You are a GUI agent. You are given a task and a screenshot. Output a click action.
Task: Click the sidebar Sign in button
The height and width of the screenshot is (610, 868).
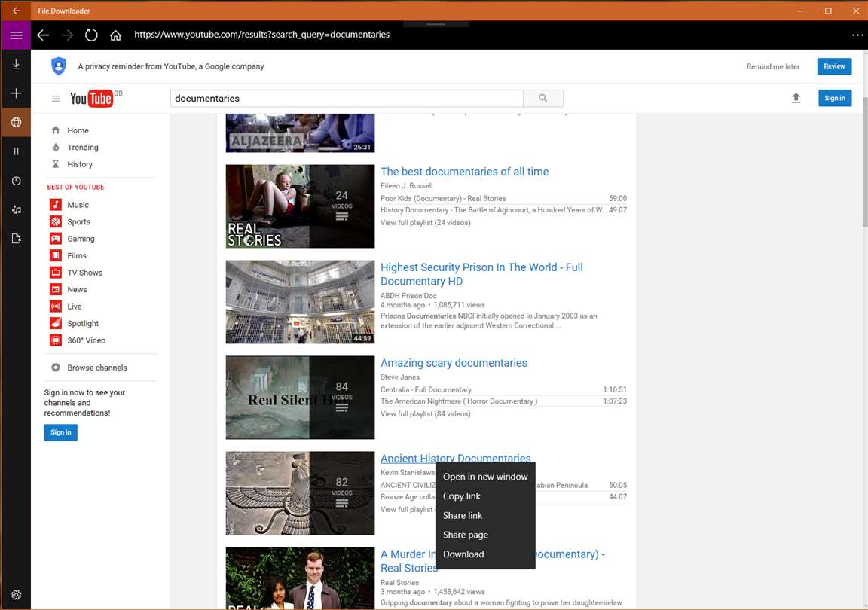coord(61,432)
